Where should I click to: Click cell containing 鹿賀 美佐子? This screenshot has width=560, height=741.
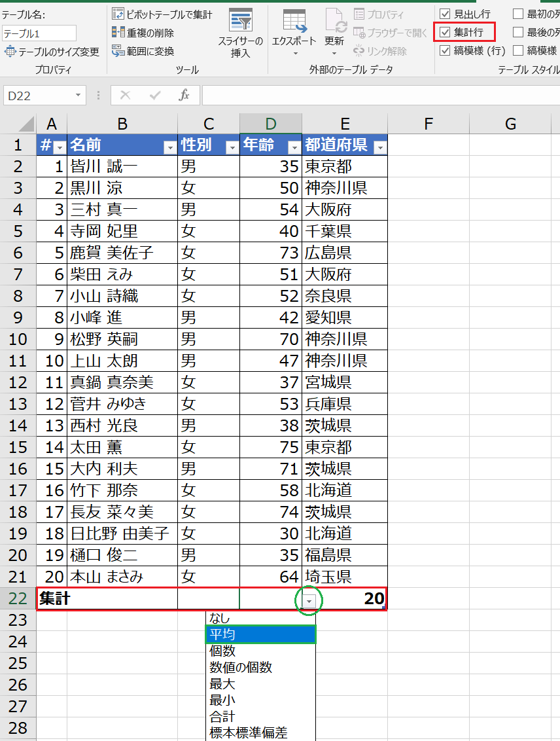(122, 253)
